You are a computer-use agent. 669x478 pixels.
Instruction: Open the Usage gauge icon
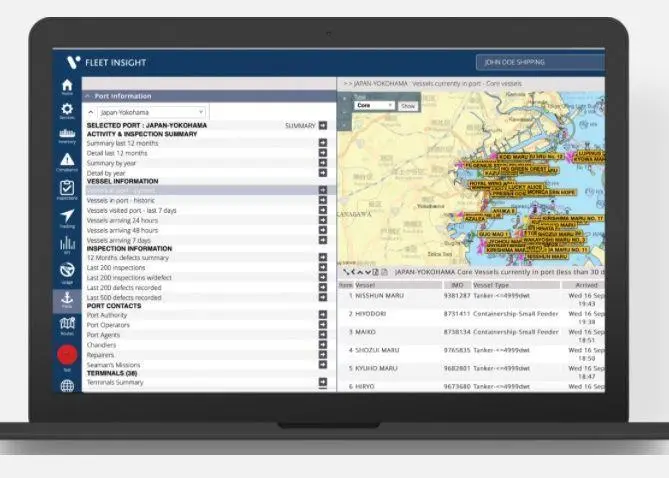(67, 273)
